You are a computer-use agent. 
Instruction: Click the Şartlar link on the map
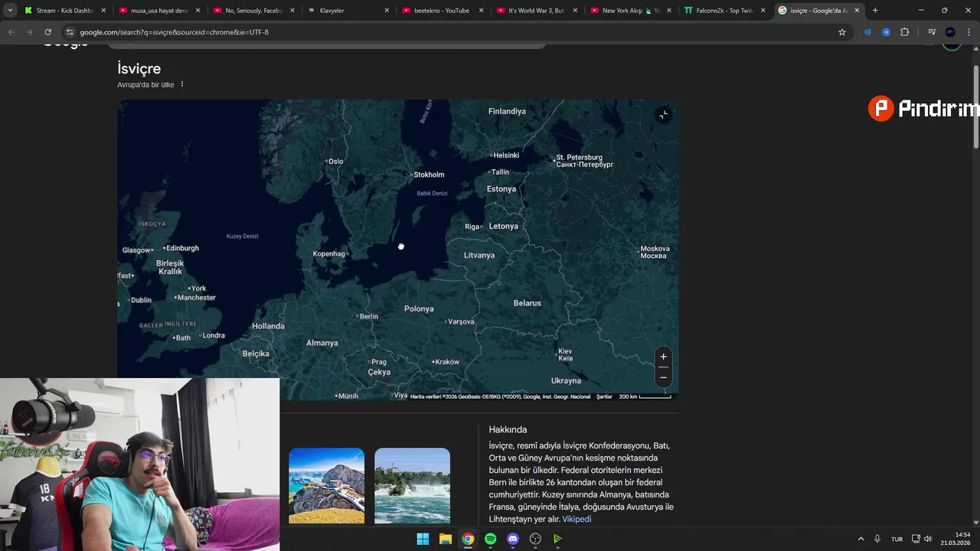(604, 396)
